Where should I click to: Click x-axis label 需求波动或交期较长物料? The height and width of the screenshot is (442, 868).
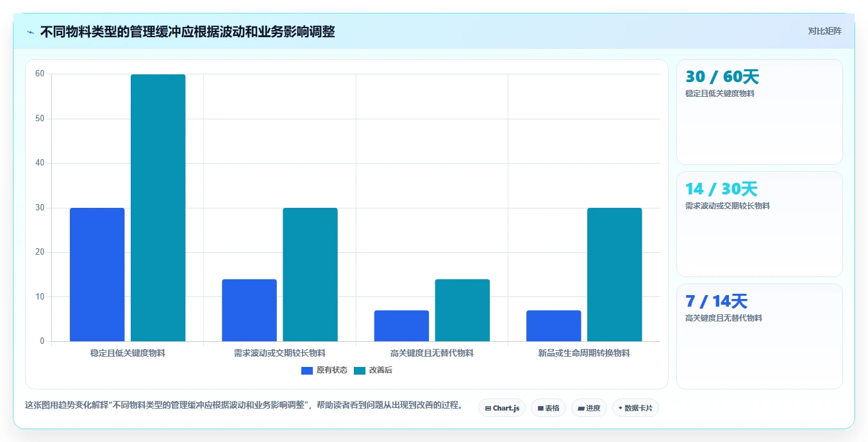pyautogui.click(x=280, y=353)
